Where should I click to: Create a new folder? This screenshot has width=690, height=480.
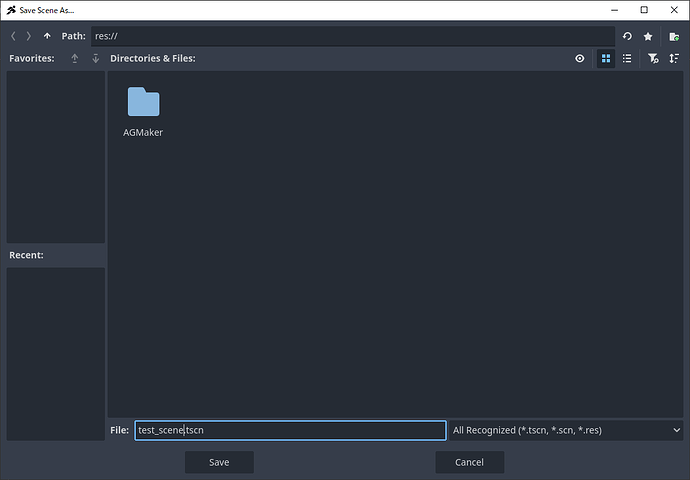[x=674, y=36]
